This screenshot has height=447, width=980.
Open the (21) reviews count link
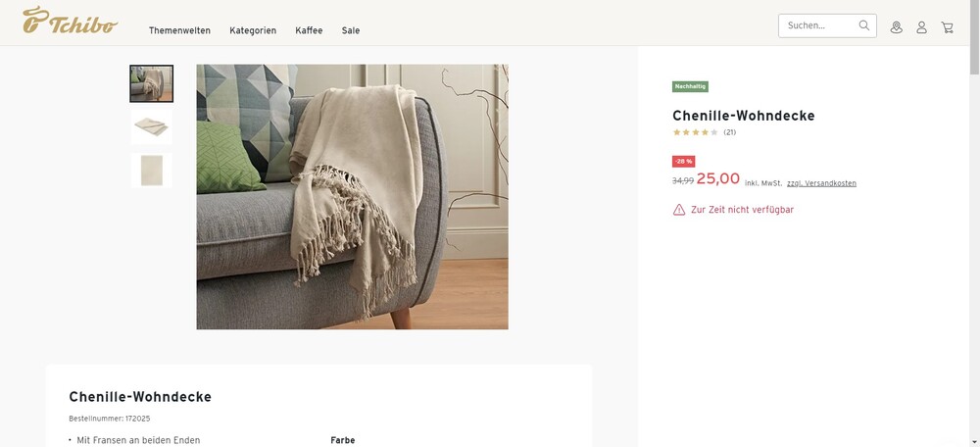point(729,132)
